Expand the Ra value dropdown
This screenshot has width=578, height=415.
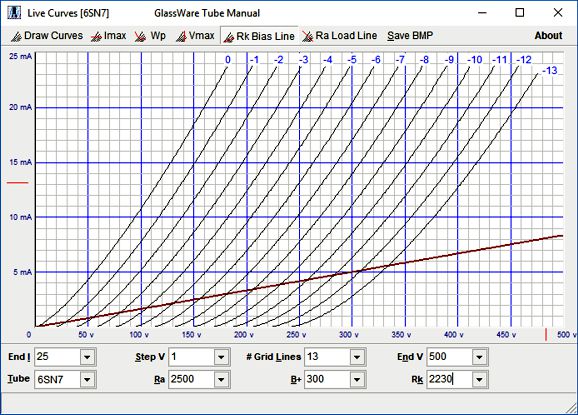point(221,379)
